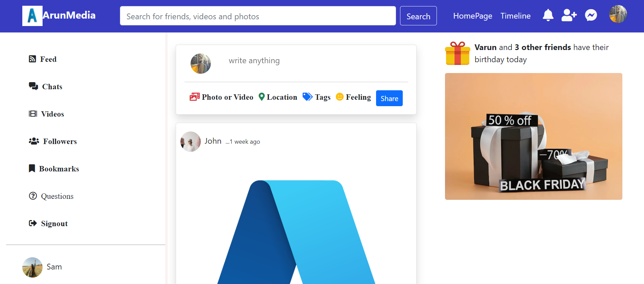The width and height of the screenshot is (644, 284).
Task: Click the Signout arrow icon
Action: click(x=33, y=223)
